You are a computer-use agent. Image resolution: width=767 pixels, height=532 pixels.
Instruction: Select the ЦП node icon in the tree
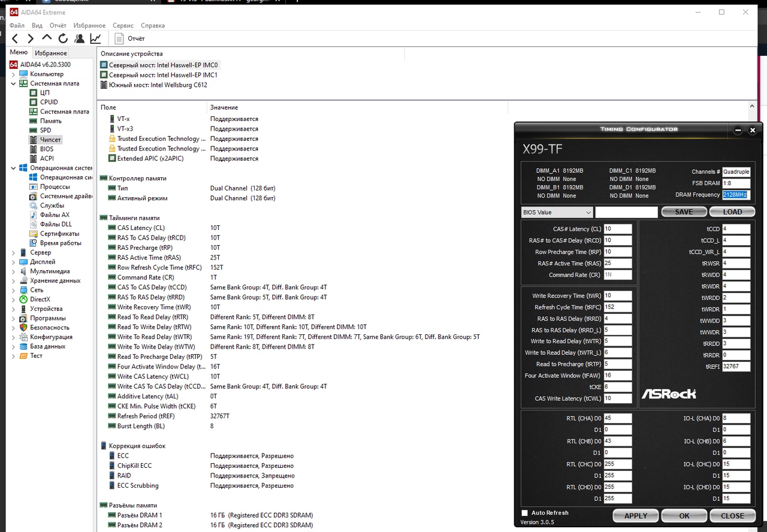pos(34,93)
